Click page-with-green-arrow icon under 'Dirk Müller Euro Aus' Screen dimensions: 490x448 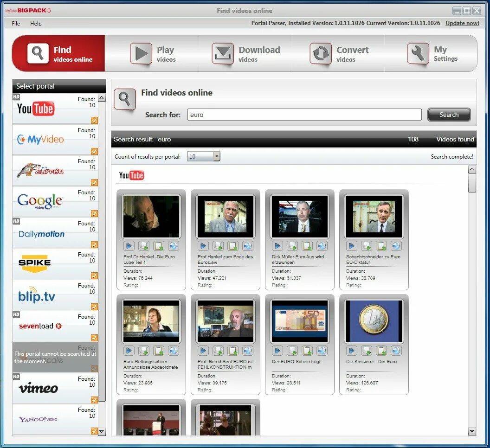coord(292,246)
